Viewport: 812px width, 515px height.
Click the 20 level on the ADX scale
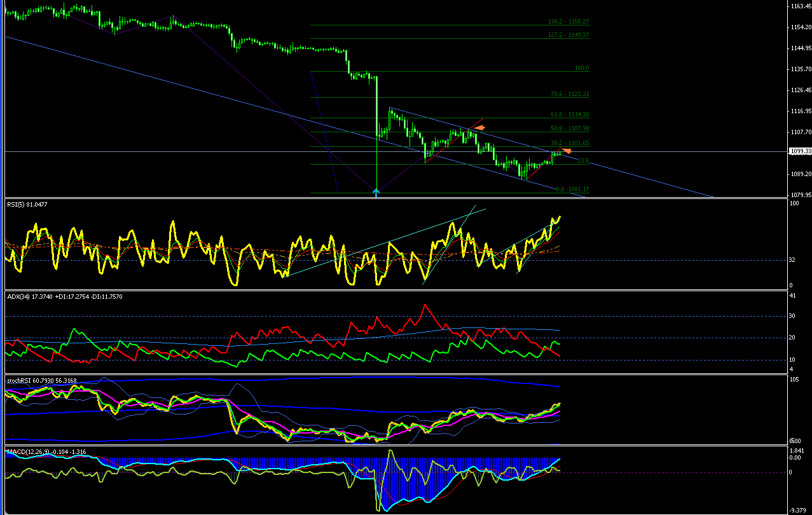[792, 338]
